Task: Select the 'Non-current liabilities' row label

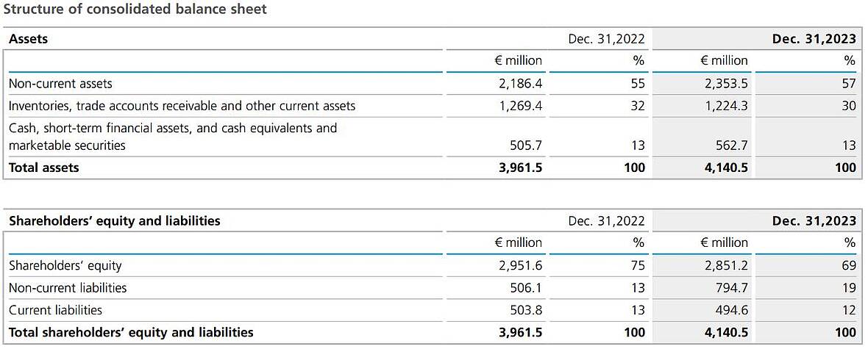Action: click(68, 288)
